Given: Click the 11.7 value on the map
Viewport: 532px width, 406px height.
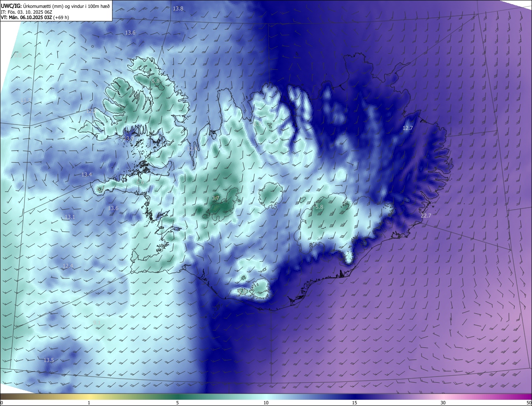Looking at the screenshot, I should pyautogui.click(x=25, y=100).
